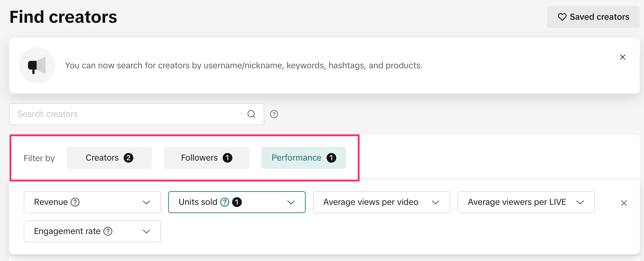Click the megaphone announcement icon
644x261 pixels.
[x=37, y=66]
